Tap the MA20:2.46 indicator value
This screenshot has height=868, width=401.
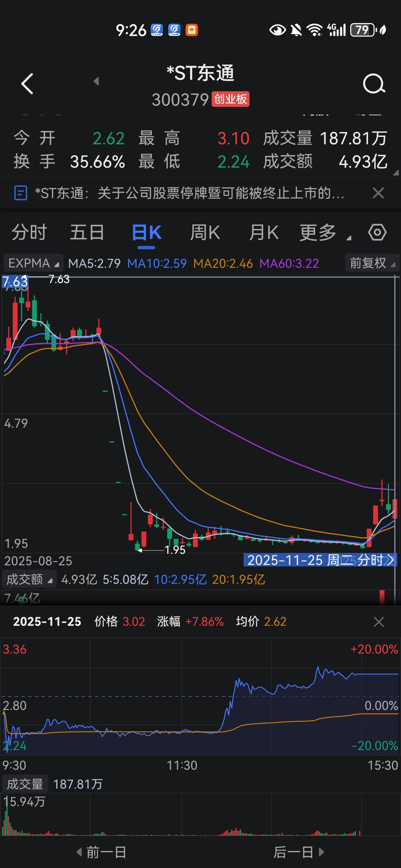tap(223, 263)
